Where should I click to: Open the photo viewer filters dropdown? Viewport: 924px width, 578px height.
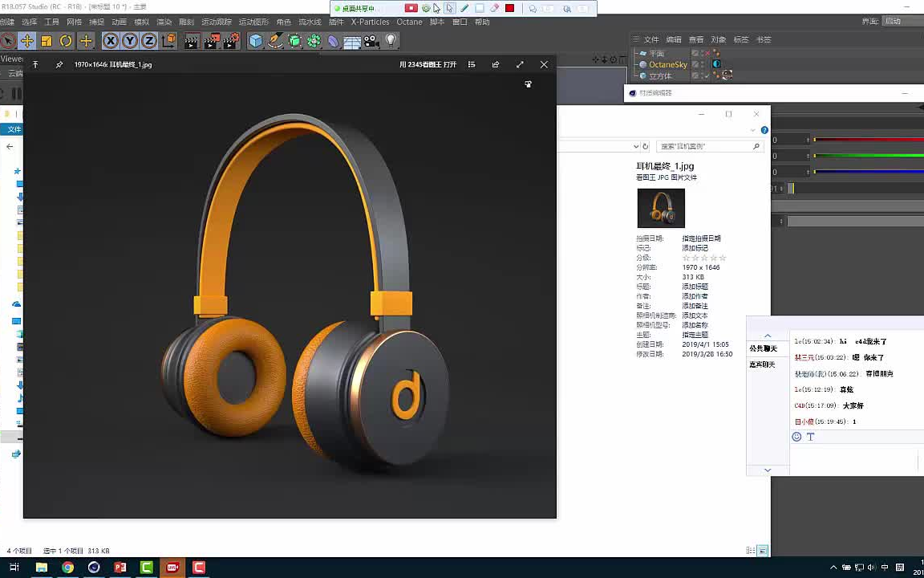click(x=472, y=64)
